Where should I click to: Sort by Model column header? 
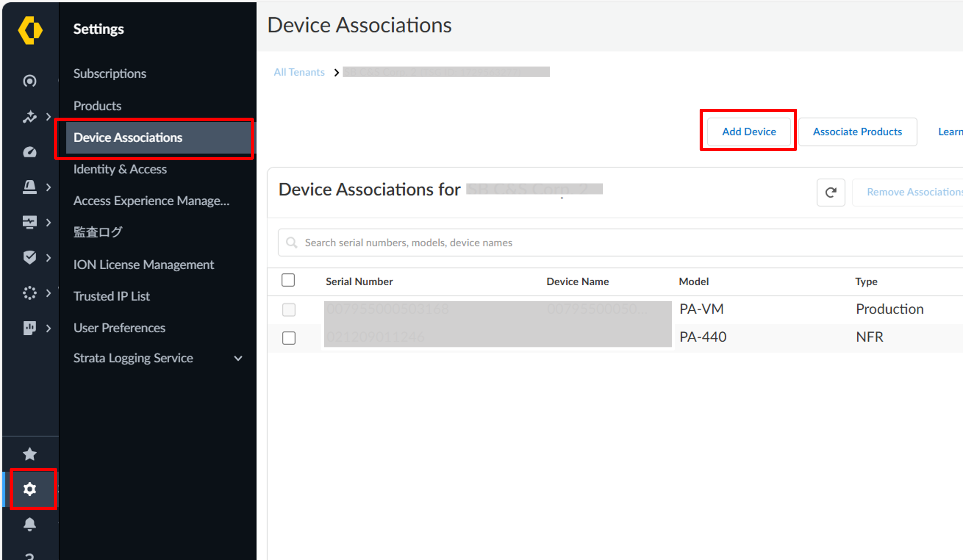[693, 282]
